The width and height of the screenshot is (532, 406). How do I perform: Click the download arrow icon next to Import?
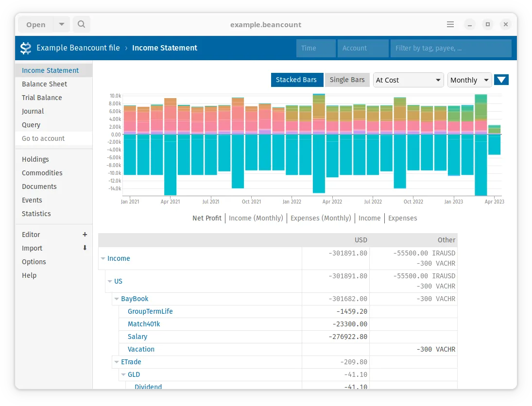point(85,248)
